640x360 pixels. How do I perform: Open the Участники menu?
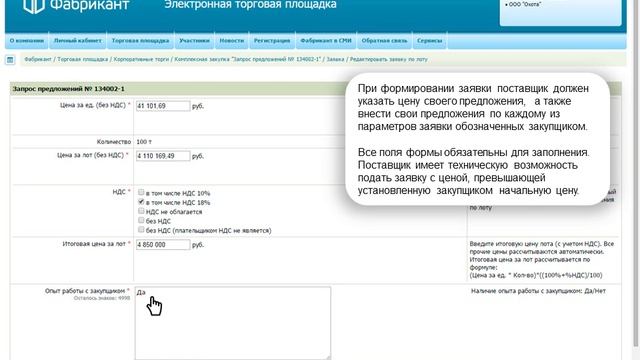point(194,41)
